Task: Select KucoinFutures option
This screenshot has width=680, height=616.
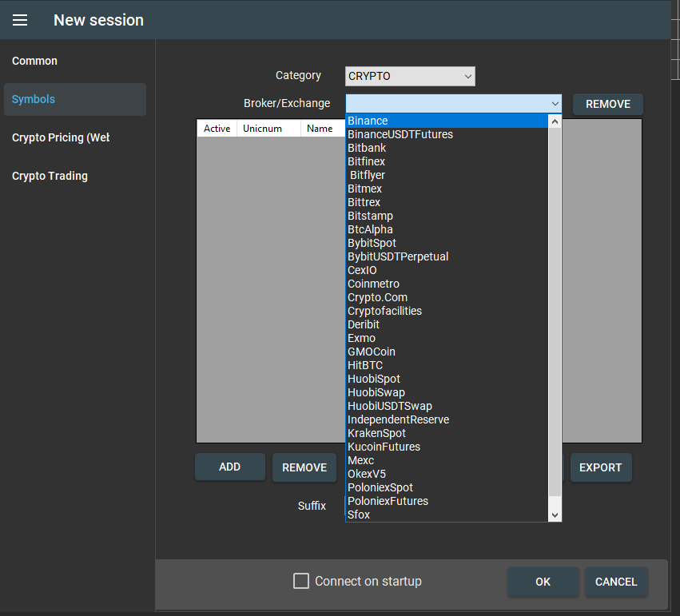Action: [447, 447]
